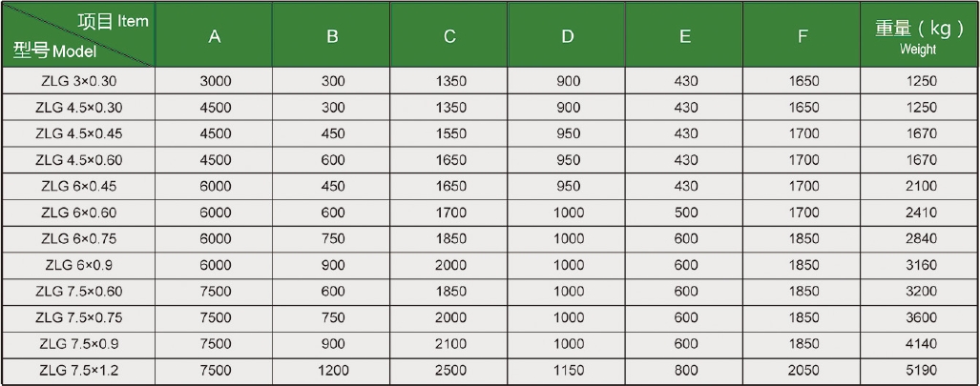Screen dimensions: 980x386
Task: Select the ZLG 6×0.75 model cell
Action: (x=79, y=238)
